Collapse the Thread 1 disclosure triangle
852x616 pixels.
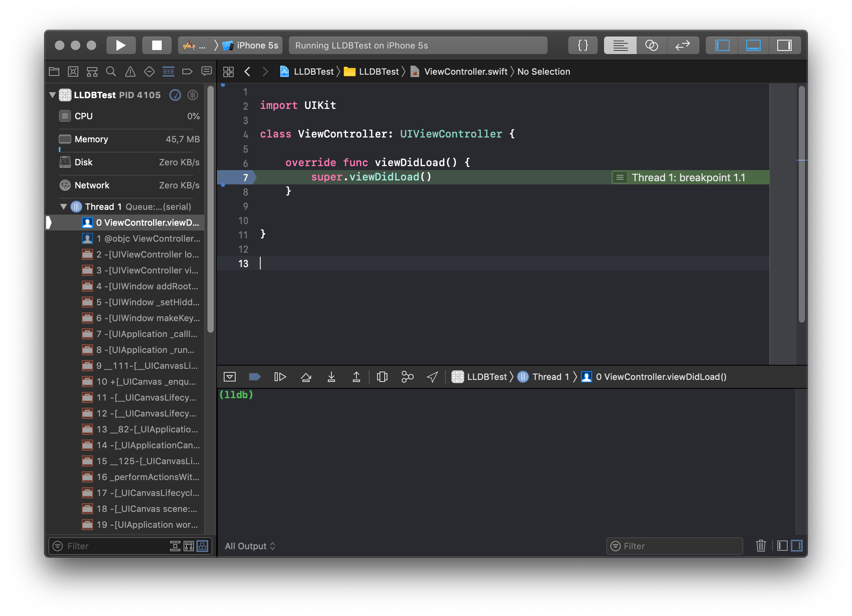click(64, 207)
